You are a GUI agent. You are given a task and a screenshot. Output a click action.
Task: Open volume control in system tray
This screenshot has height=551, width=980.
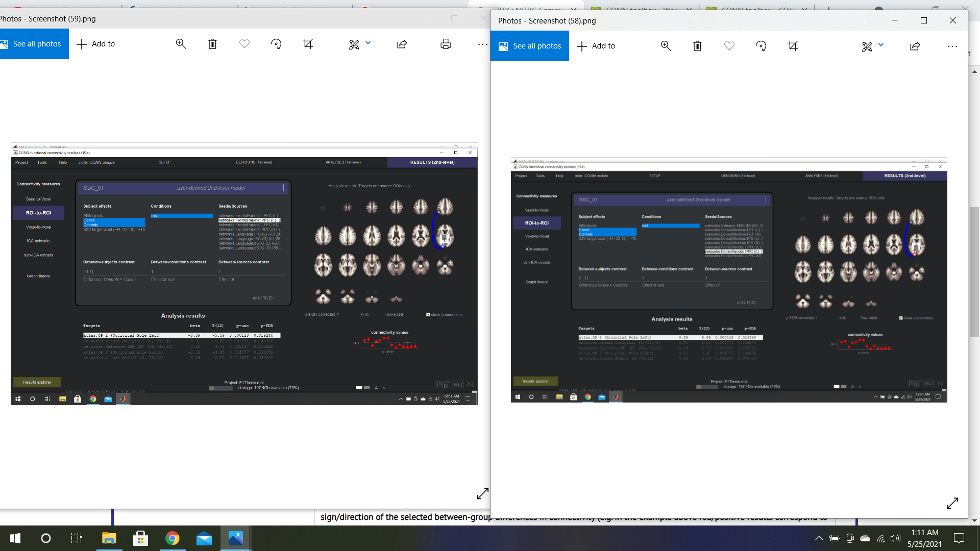tap(895, 538)
